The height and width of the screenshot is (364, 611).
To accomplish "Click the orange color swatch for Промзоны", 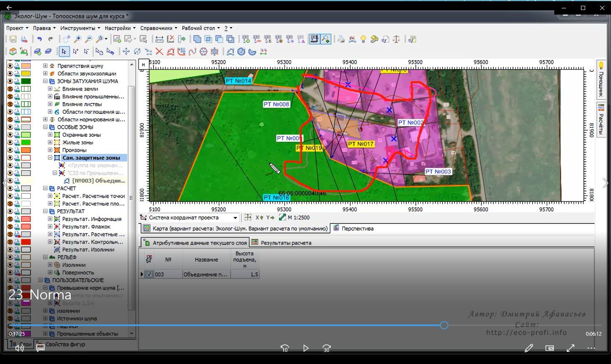I will 26,150.
